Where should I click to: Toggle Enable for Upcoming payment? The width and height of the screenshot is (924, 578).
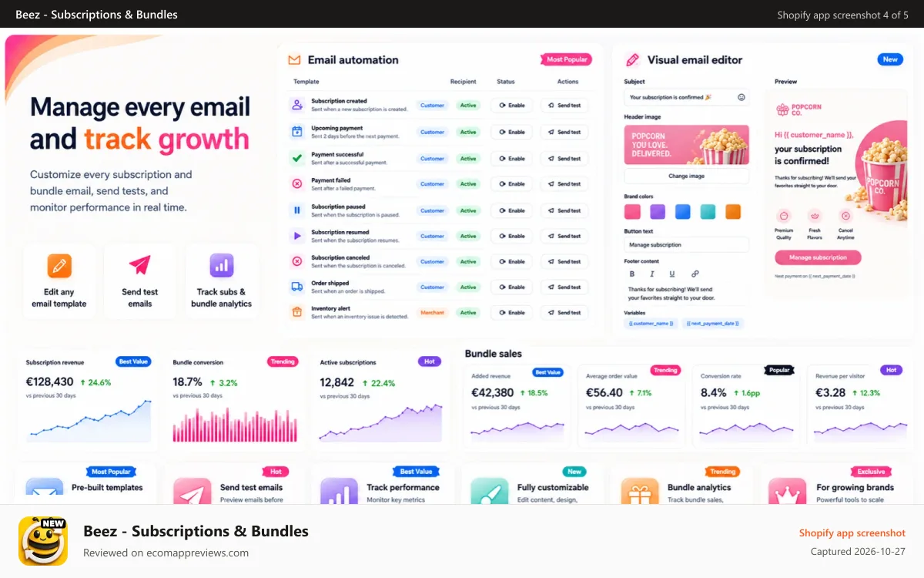512,132
